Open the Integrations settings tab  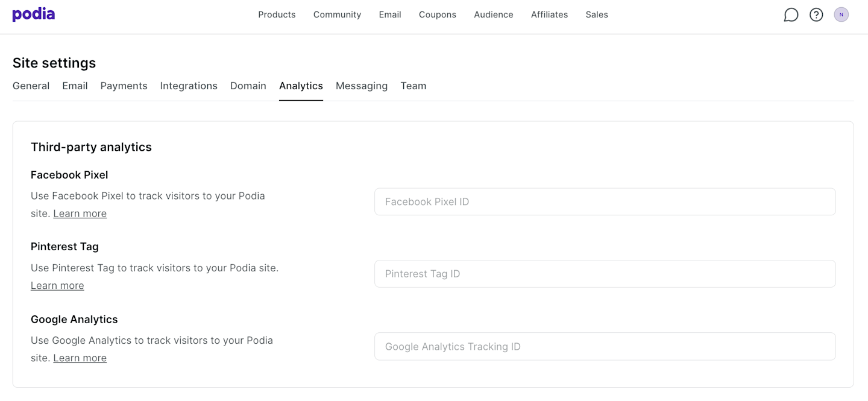tap(189, 86)
